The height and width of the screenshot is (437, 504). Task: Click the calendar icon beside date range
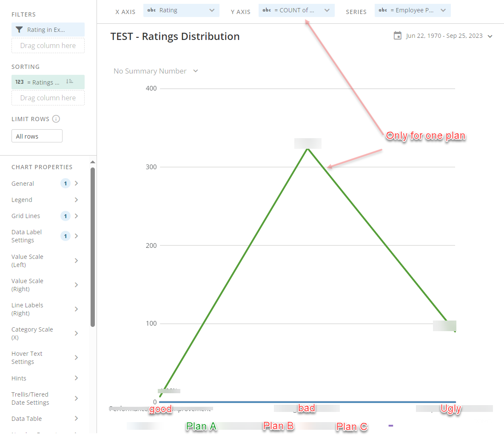click(398, 35)
